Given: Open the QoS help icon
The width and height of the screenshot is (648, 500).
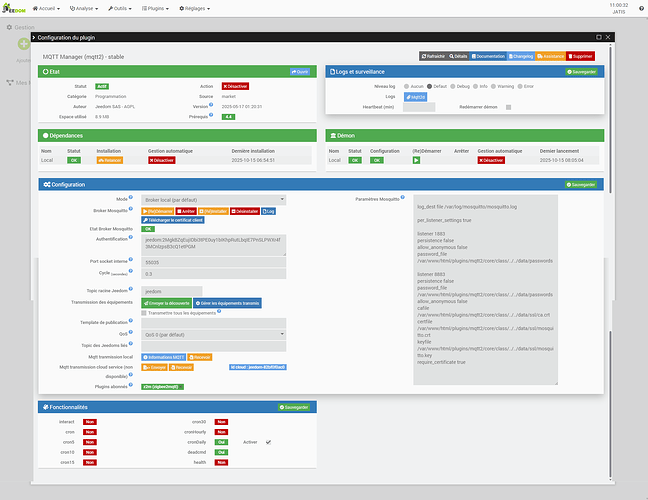Looking at the screenshot, I should click(x=131, y=332).
